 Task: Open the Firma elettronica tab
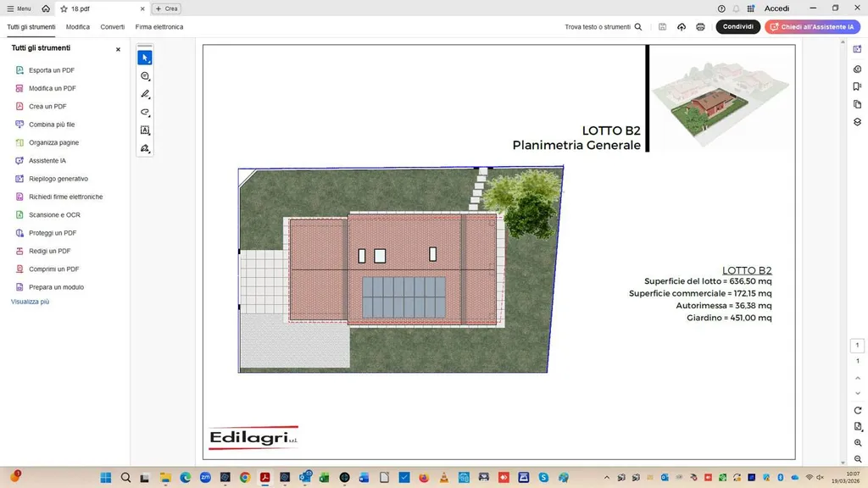pos(159,27)
